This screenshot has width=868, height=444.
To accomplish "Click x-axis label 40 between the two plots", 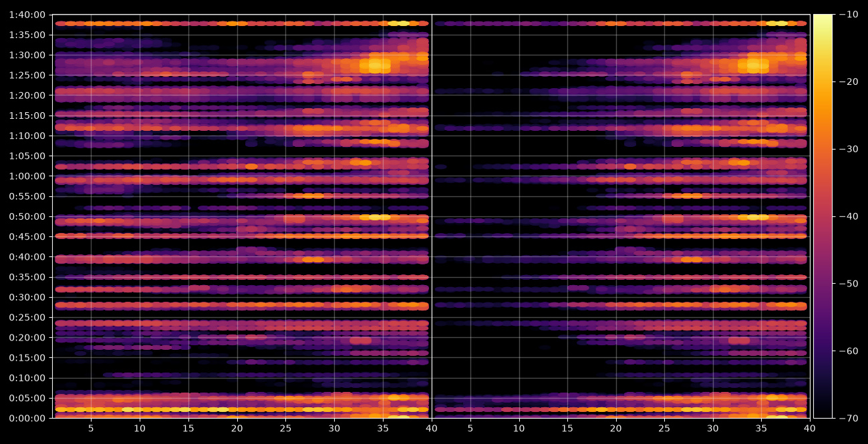I will [x=432, y=430].
